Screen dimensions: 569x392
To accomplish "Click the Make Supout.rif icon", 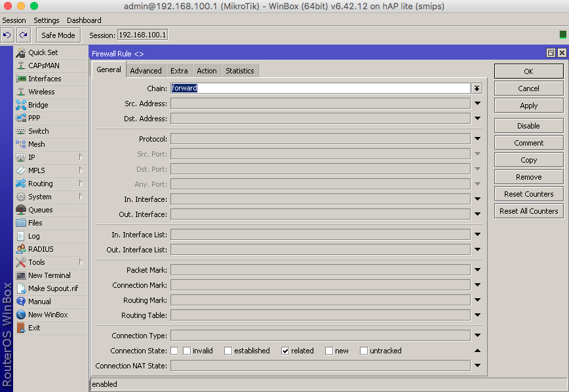I will coord(21,288).
